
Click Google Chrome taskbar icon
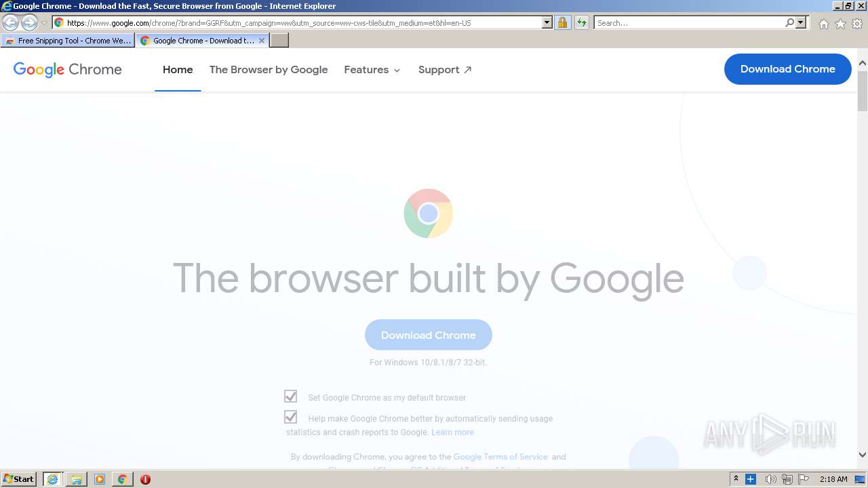122,479
